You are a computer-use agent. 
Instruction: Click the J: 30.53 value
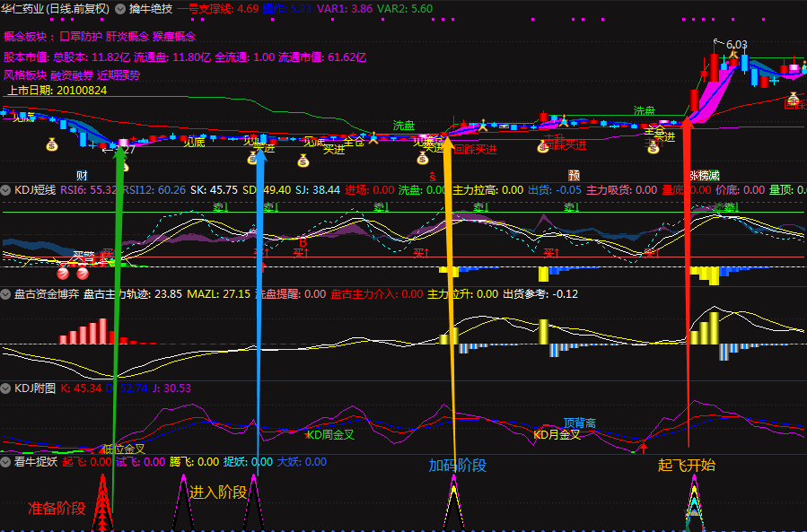coord(171,388)
